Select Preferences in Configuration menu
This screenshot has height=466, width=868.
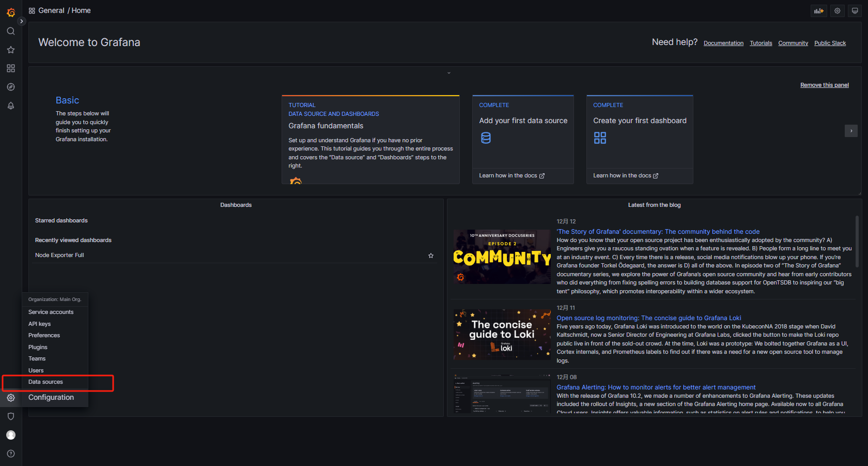[44, 336]
